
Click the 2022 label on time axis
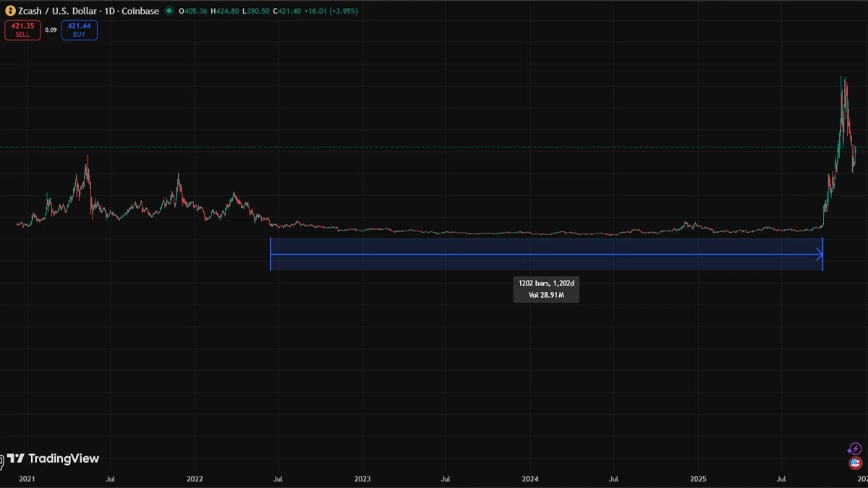(x=195, y=479)
